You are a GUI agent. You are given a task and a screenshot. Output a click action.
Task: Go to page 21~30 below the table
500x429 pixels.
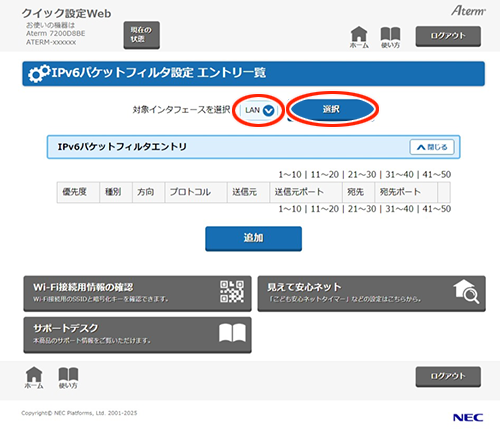point(362,209)
